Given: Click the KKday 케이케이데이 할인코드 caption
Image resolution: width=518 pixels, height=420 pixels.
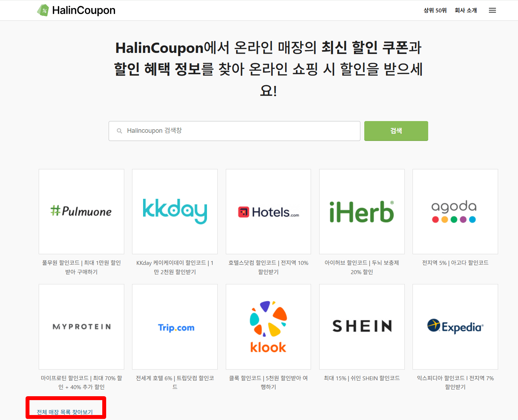Looking at the screenshot, I should (175, 267).
